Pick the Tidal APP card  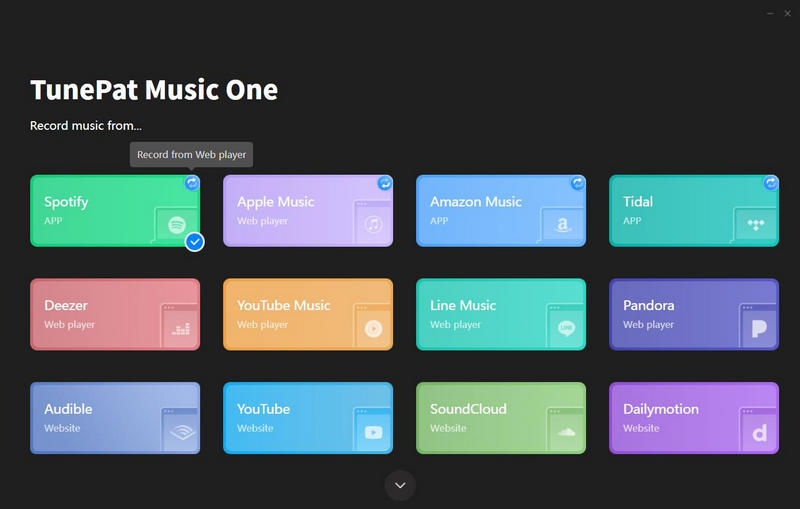(x=694, y=211)
